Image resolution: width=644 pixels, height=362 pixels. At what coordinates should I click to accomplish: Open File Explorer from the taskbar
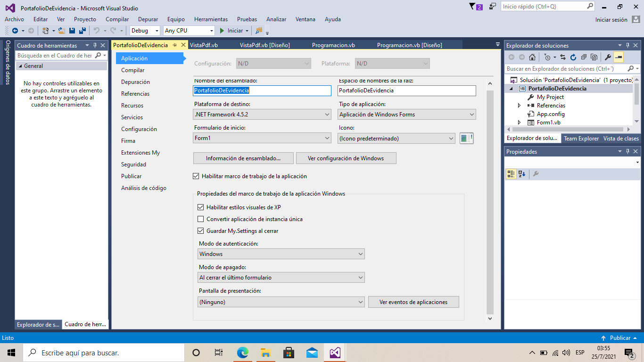coord(265,353)
